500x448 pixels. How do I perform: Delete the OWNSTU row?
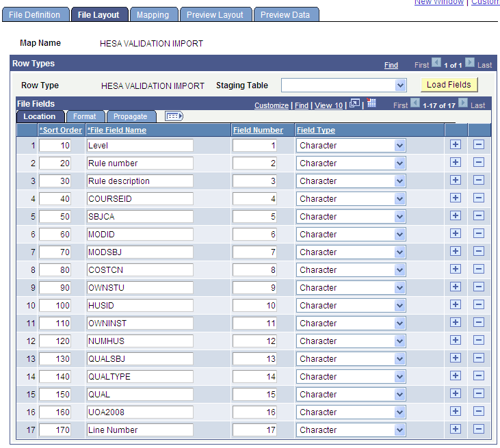[x=479, y=287]
